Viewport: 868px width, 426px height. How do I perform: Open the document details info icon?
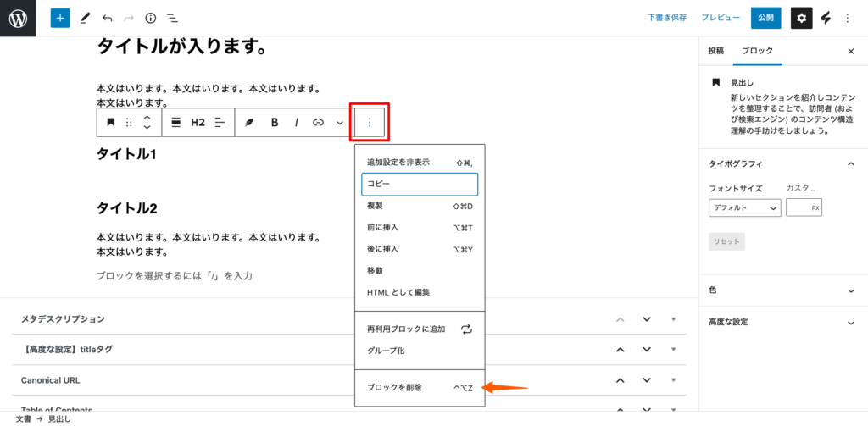[151, 18]
